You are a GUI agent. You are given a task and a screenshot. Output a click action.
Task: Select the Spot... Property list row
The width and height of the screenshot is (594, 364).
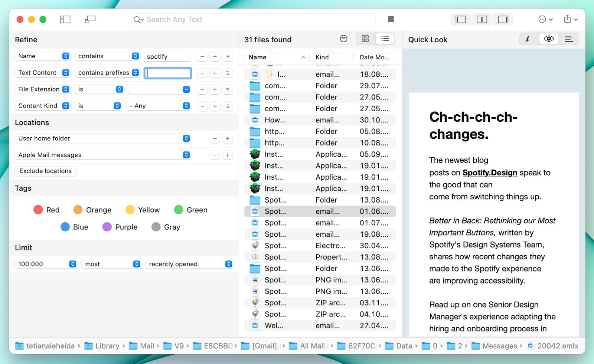tap(320, 257)
